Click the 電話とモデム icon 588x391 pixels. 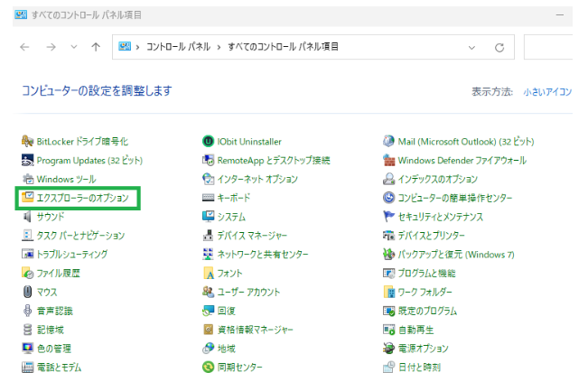[x=27, y=367]
